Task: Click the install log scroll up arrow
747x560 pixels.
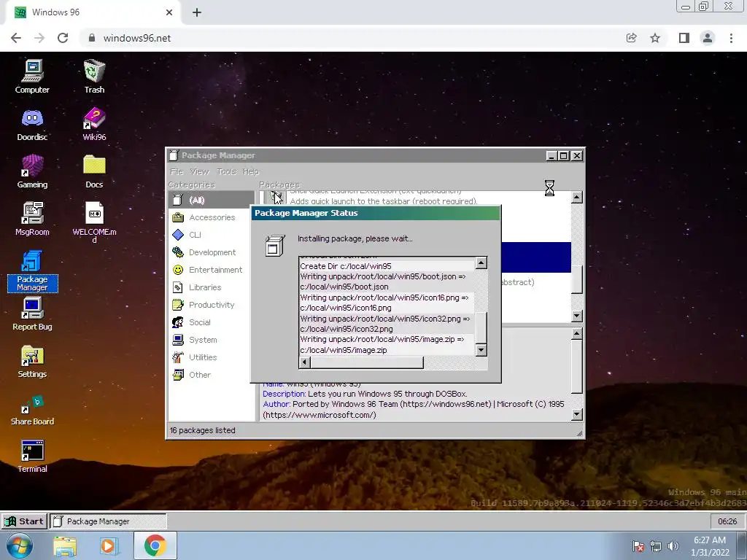Action: click(x=481, y=262)
